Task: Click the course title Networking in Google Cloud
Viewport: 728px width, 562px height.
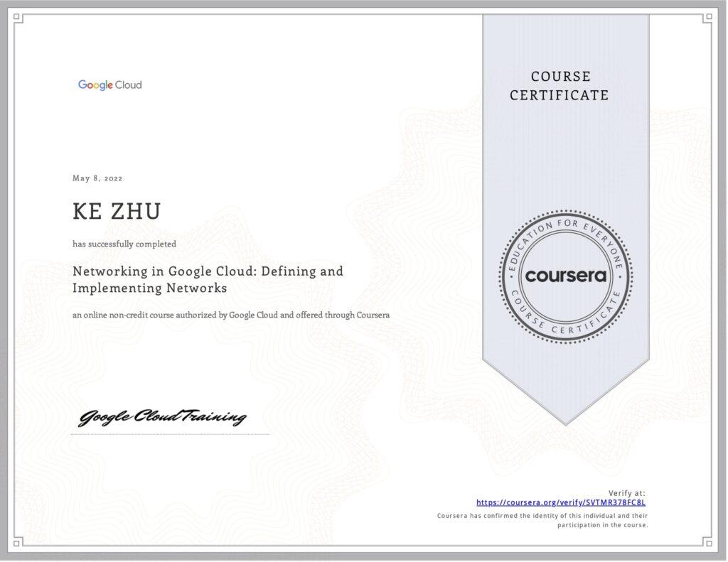Action: tap(208, 279)
